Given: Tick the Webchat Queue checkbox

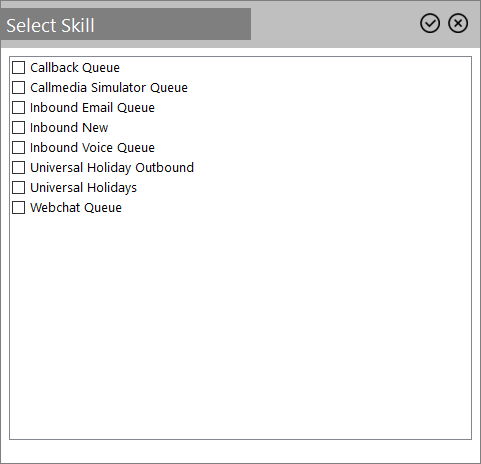Looking at the screenshot, I should click(x=18, y=207).
